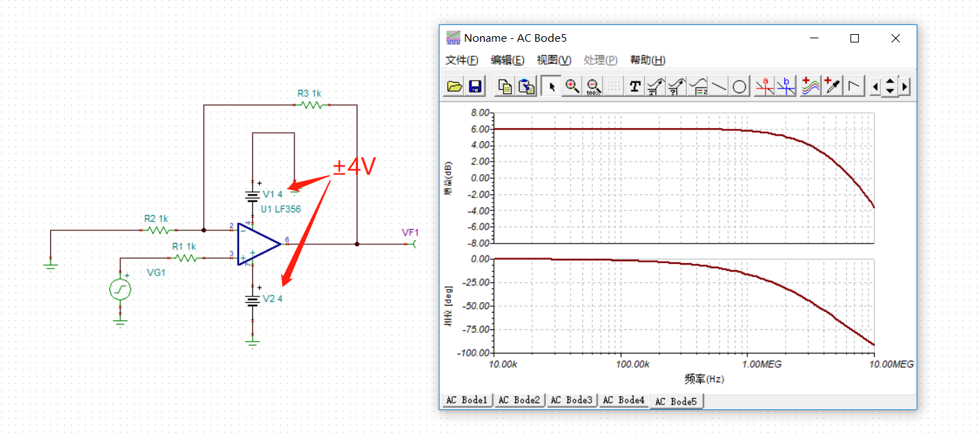Screen dimensions: 980x433
Task: Open the 编辑(E) menu
Action: [x=508, y=60]
